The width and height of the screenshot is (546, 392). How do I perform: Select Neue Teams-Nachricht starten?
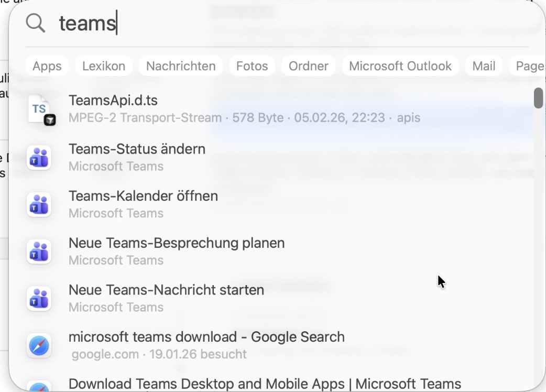(x=277, y=298)
